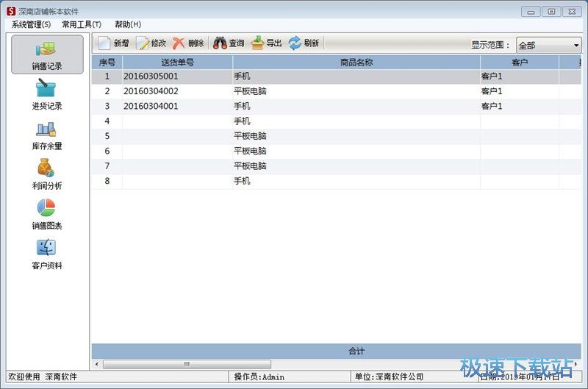Maximize the 深南店铺帐本软件 window

tap(551, 12)
